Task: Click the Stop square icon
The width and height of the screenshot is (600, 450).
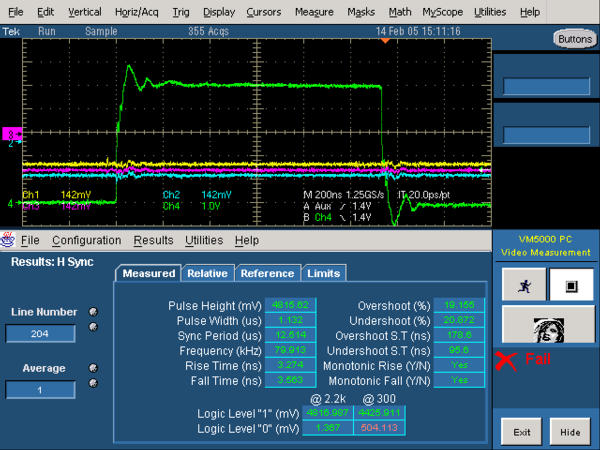Action: coord(571,285)
